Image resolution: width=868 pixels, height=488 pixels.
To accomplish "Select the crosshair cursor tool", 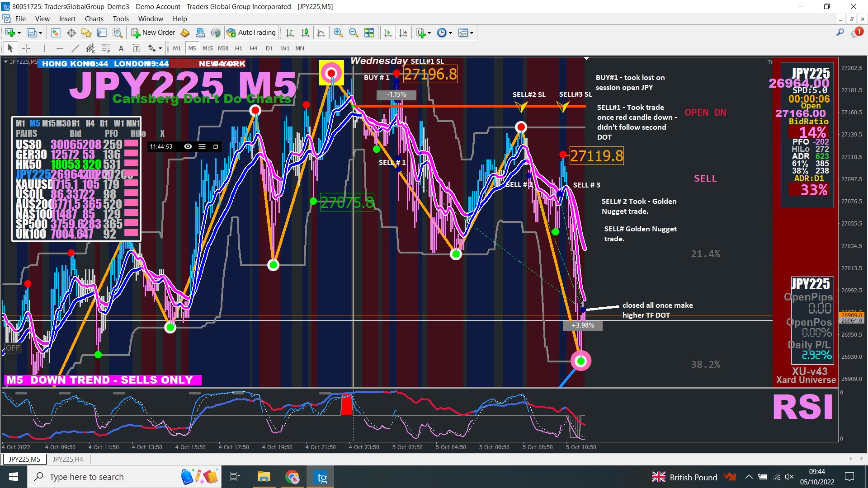I will coord(26,48).
